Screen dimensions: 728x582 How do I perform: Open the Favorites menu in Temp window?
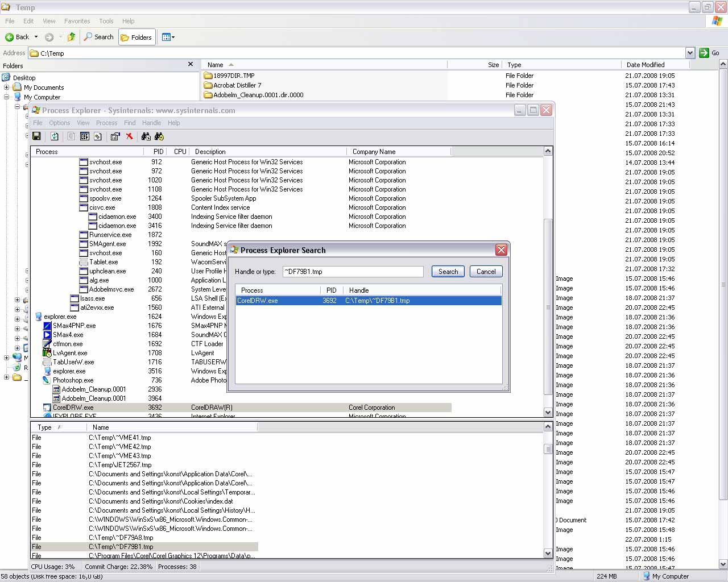click(x=77, y=21)
